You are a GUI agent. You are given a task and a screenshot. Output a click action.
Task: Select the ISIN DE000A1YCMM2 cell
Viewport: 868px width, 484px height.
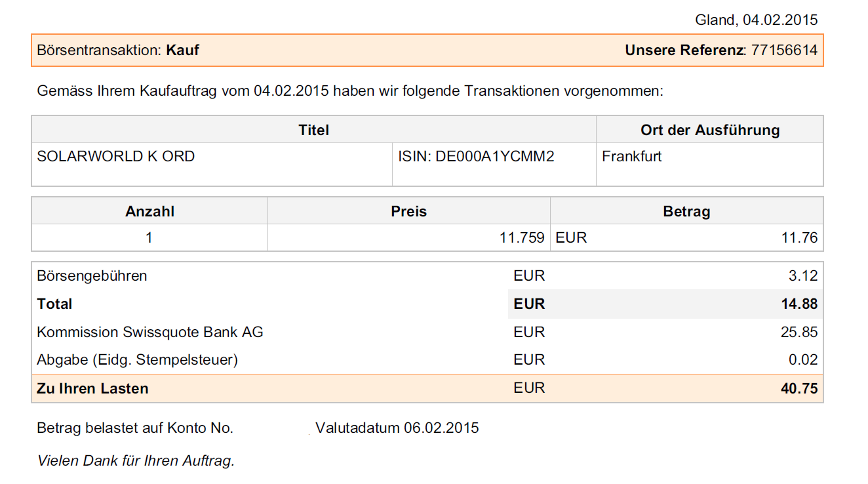[476, 157]
